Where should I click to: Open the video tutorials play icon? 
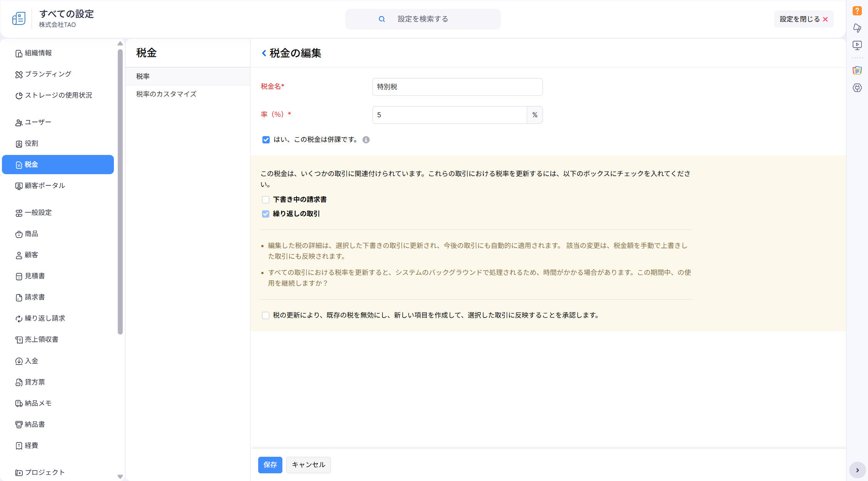tap(857, 45)
